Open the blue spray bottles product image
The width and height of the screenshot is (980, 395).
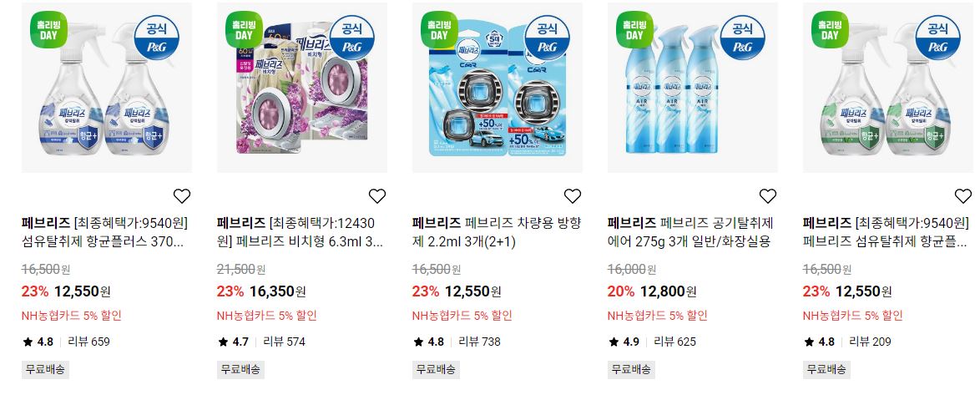[107, 88]
